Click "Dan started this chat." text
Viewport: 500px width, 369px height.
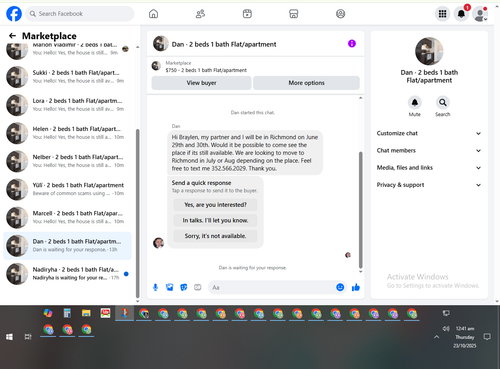click(253, 113)
